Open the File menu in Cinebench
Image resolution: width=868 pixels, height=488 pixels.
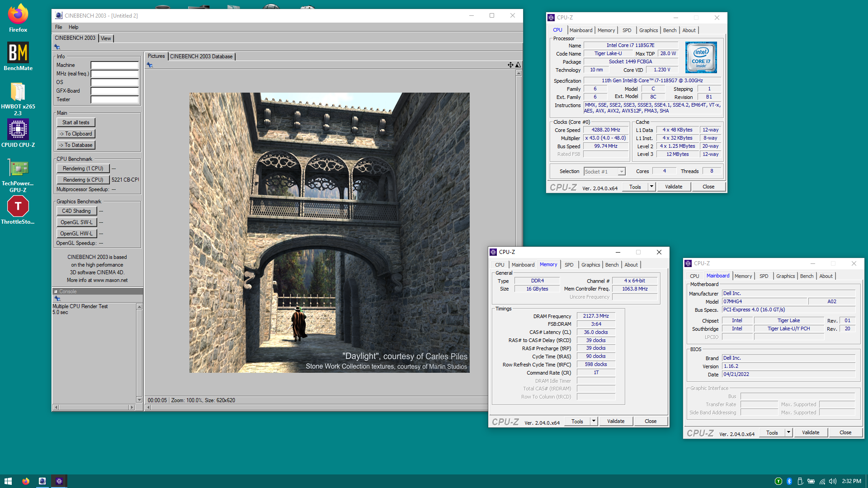coord(59,27)
